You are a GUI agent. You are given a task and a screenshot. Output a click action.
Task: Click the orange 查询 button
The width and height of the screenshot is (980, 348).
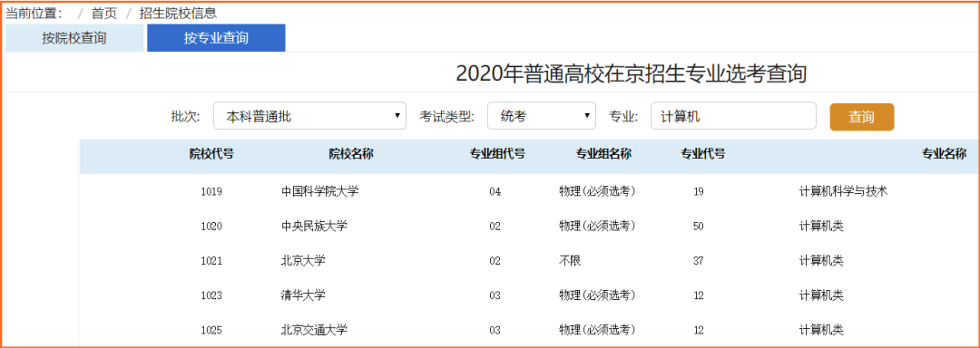pyautogui.click(x=862, y=117)
